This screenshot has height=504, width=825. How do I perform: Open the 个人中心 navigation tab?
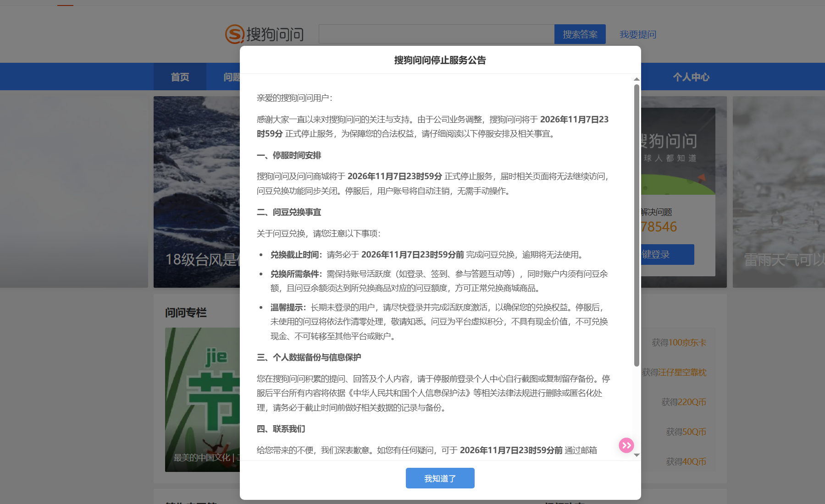(691, 77)
